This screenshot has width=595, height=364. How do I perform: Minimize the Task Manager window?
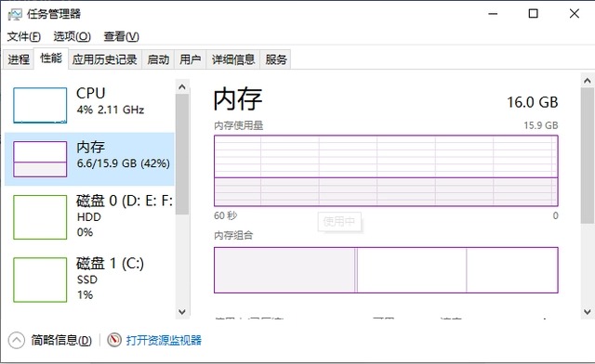(x=493, y=14)
